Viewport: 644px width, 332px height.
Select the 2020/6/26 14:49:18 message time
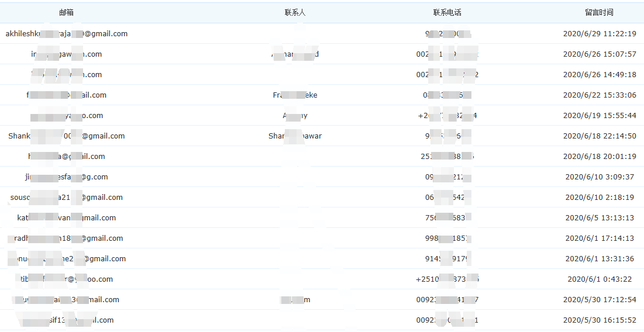pyautogui.click(x=599, y=75)
